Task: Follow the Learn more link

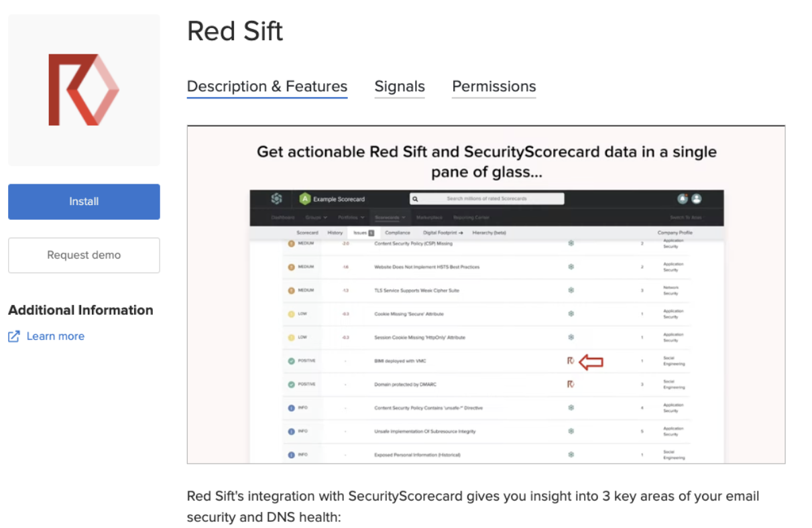Action: 56,336
